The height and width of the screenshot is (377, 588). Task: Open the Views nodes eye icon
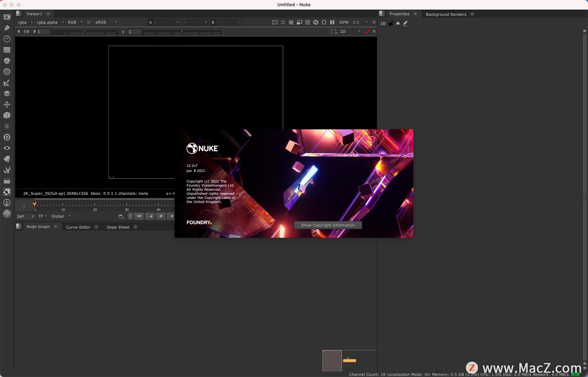[x=7, y=148]
